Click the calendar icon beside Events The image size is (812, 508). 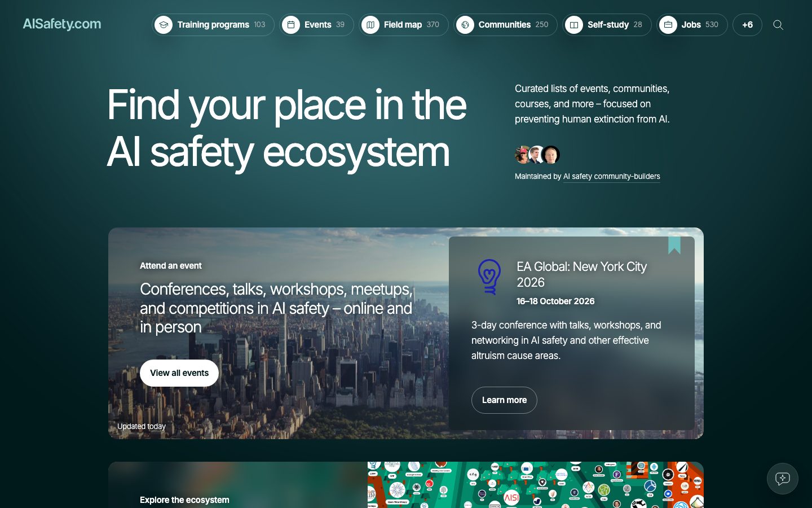point(291,25)
